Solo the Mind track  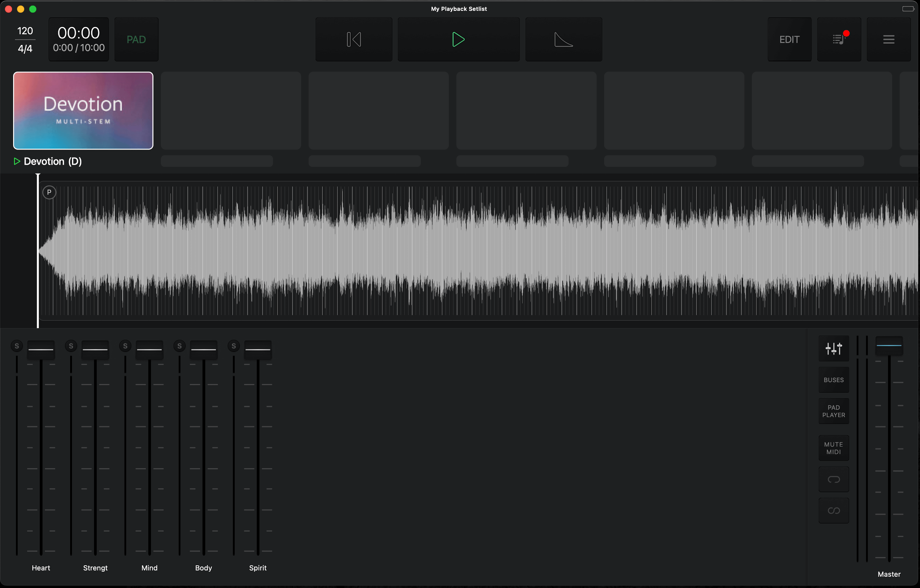125,346
